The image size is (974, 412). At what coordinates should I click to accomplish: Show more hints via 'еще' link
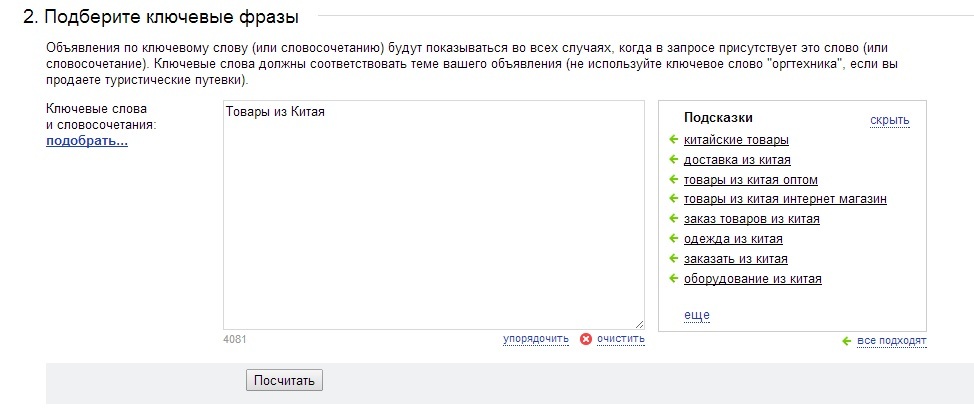click(697, 315)
